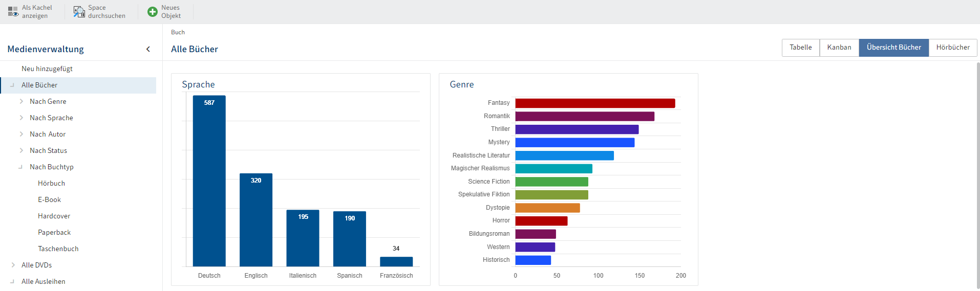Viewport: 980px width, 291px height.
Task: Click the Spanisch bar showing 190
Action: [350, 239]
